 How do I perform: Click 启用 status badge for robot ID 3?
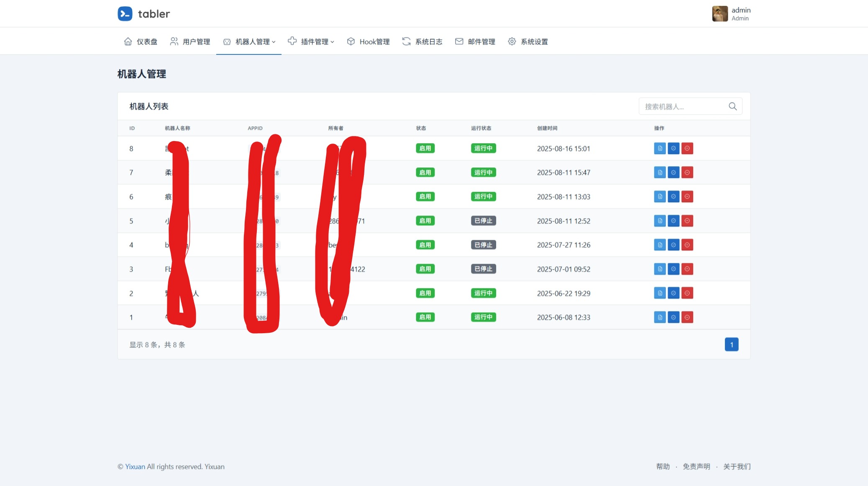pyautogui.click(x=425, y=269)
